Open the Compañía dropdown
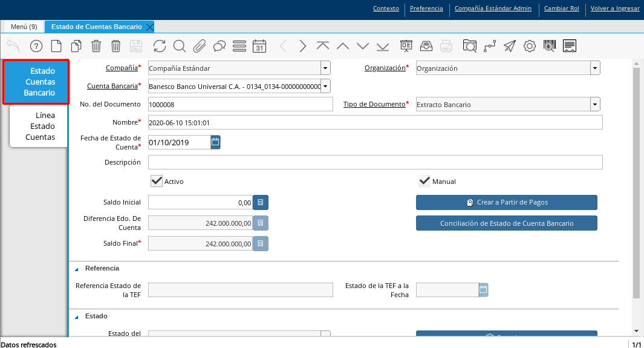 (x=325, y=68)
